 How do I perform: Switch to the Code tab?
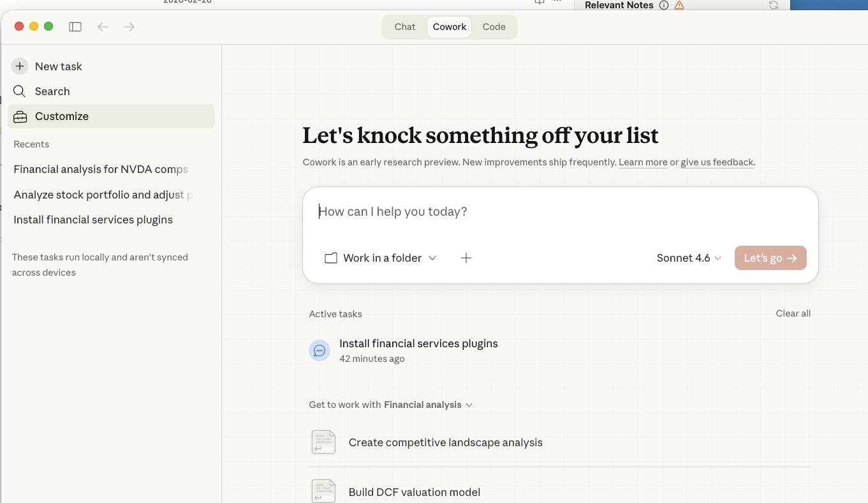pos(494,27)
